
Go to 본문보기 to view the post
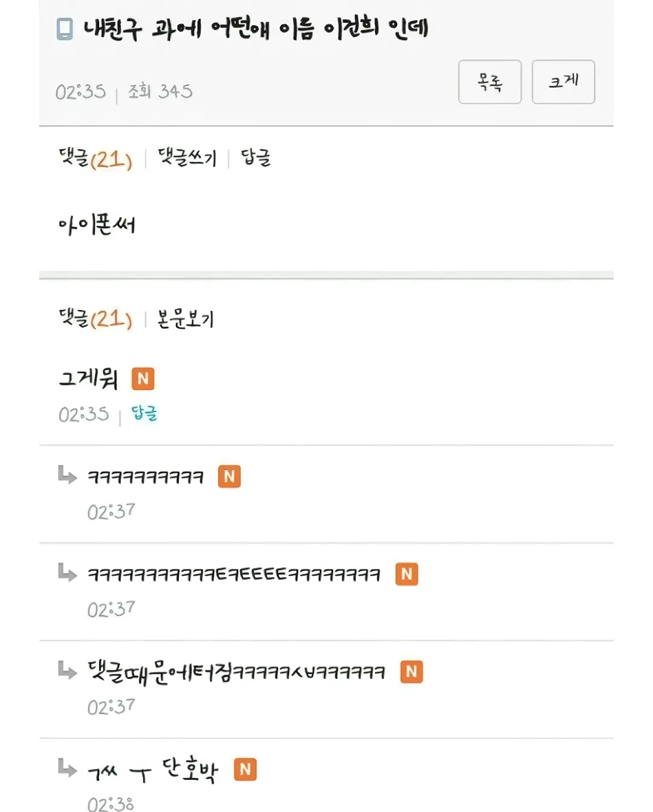coord(185,319)
